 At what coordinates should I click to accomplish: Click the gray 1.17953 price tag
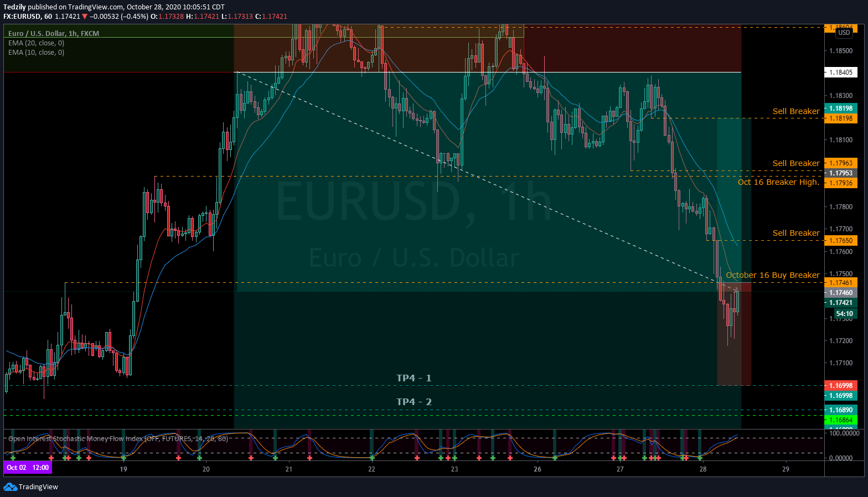(x=841, y=173)
